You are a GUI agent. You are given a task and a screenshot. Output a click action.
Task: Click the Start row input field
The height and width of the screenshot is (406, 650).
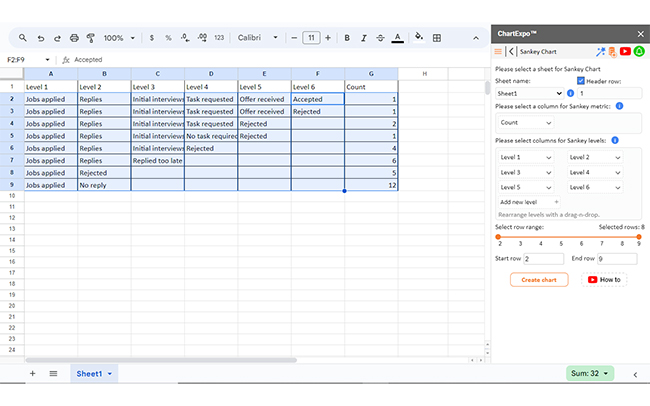click(543, 259)
